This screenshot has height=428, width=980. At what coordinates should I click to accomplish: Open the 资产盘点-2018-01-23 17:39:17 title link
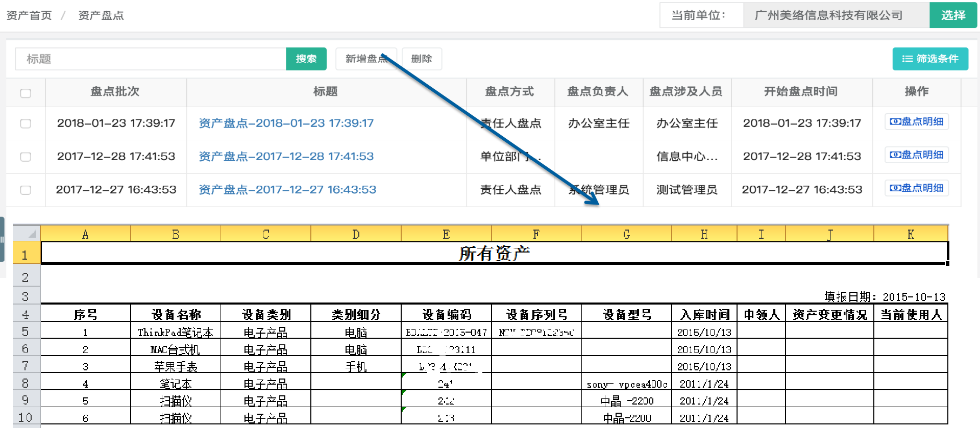[x=286, y=123]
